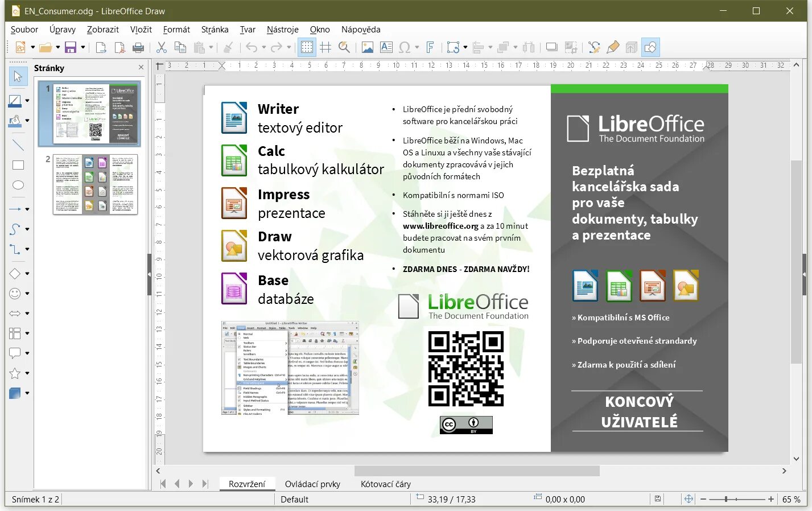Switch to the Ovládací prvky layer tab
The height and width of the screenshot is (511, 812).
(312, 484)
